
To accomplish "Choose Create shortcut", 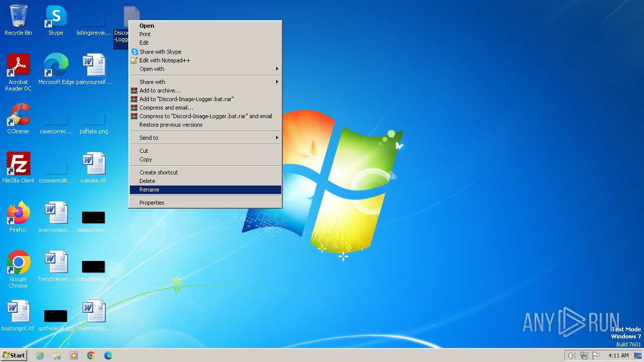I will pyautogui.click(x=205, y=172).
